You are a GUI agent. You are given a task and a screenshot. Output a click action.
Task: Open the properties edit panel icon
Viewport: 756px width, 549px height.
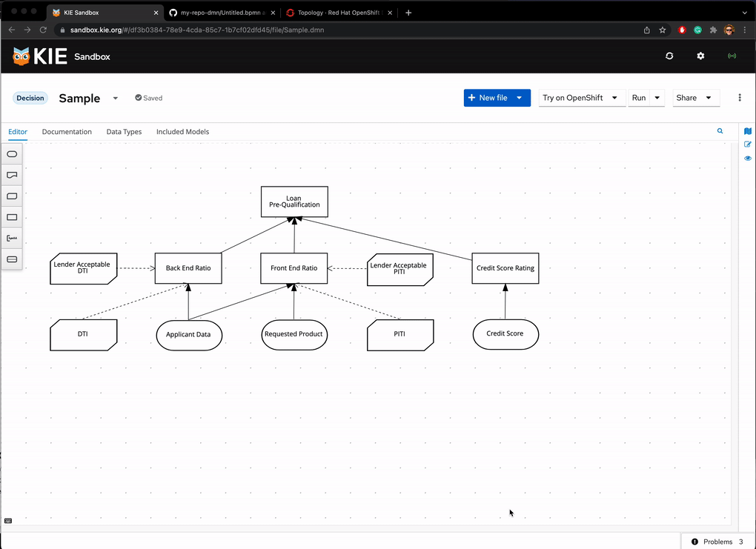(748, 144)
